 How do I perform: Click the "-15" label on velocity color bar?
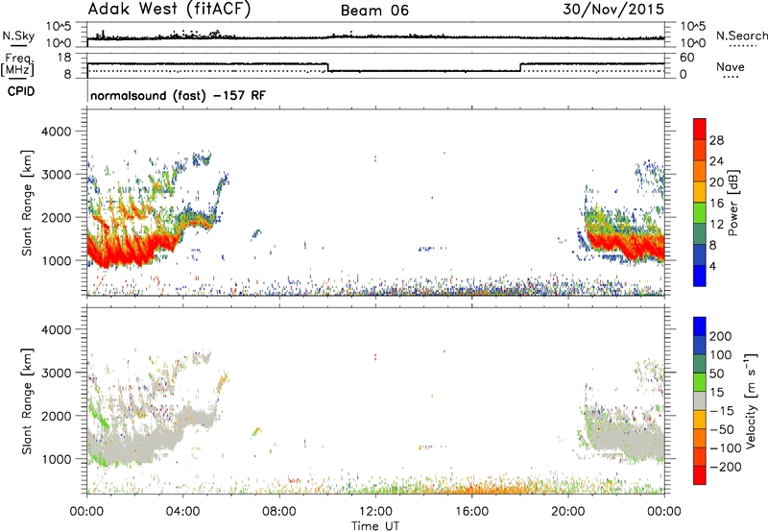pyautogui.click(x=721, y=411)
